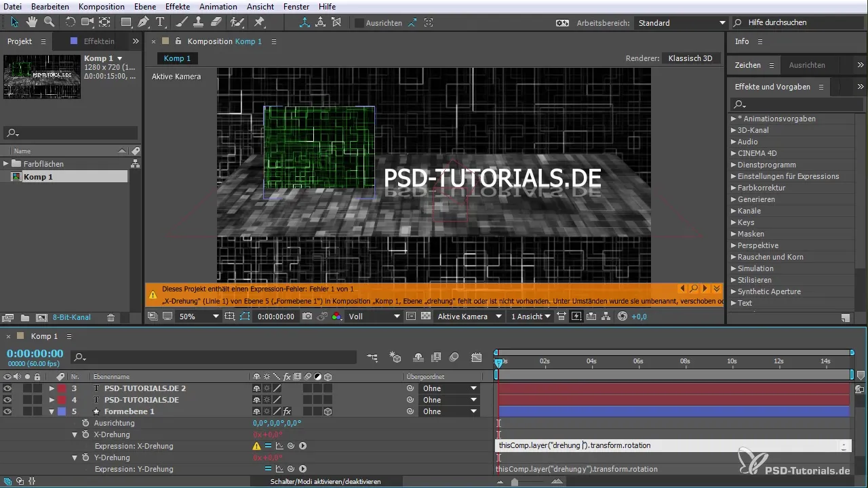The image size is (868, 488).
Task: Select the Unified Camera tool
Action: 87,22
